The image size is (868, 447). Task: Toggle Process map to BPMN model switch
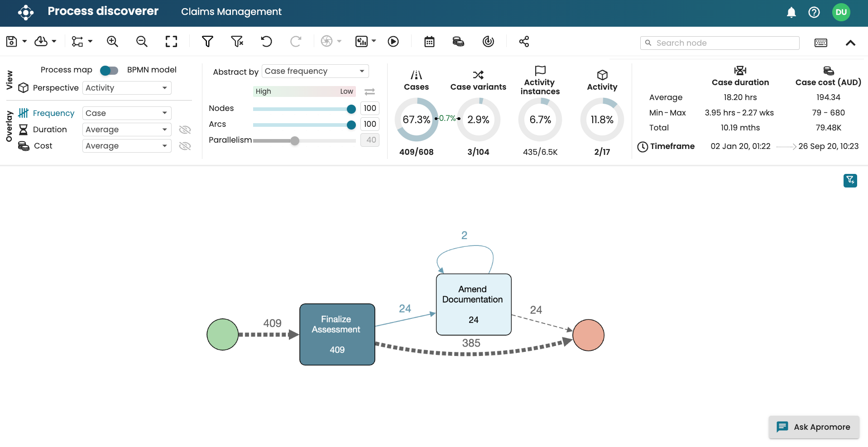pos(109,70)
